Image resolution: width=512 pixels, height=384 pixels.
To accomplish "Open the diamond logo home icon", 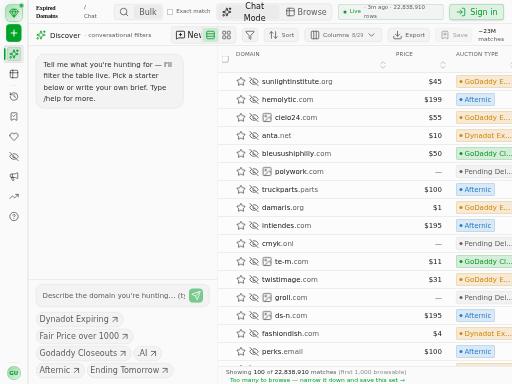I will tap(14, 13).
